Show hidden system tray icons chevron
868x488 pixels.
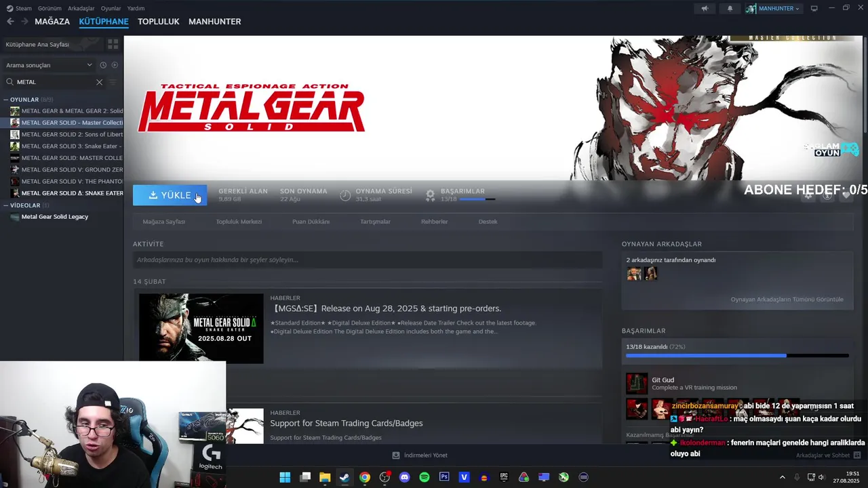[x=782, y=477]
